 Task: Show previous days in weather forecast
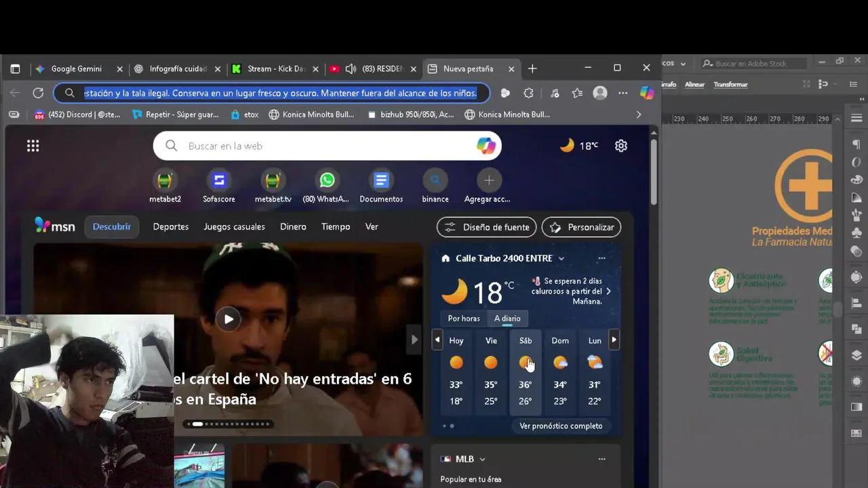pyautogui.click(x=437, y=340)
